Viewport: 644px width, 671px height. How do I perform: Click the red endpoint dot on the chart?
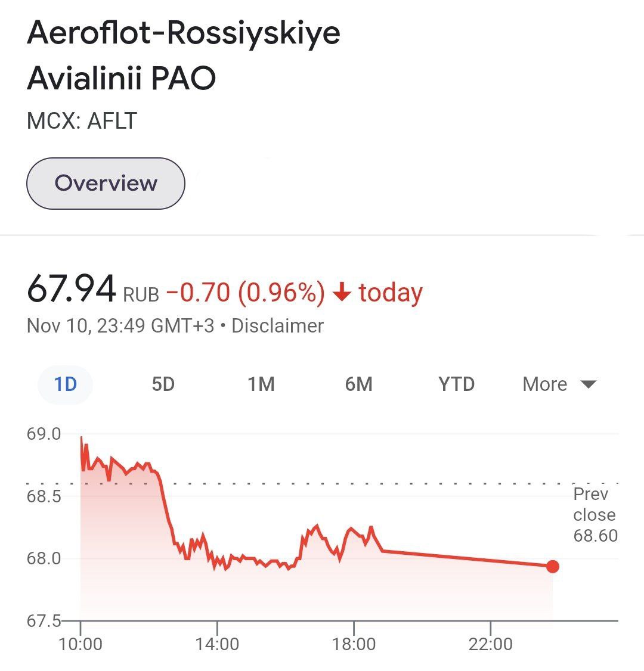pos(552,567)
